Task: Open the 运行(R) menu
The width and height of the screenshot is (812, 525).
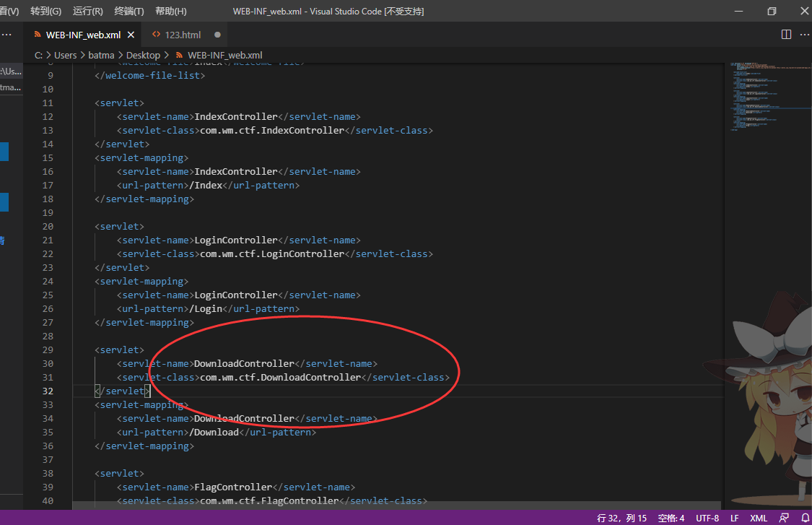Action: click(x=88, y=12)
